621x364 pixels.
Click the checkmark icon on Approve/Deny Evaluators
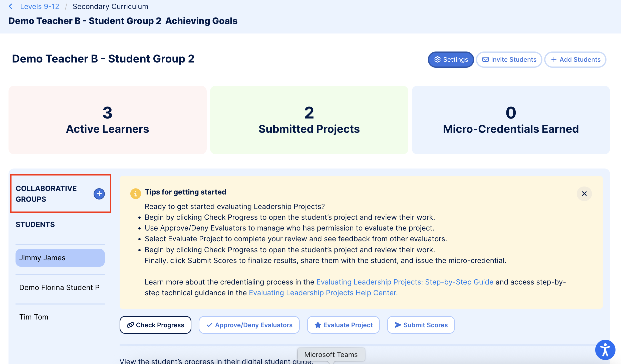point(210,325)
